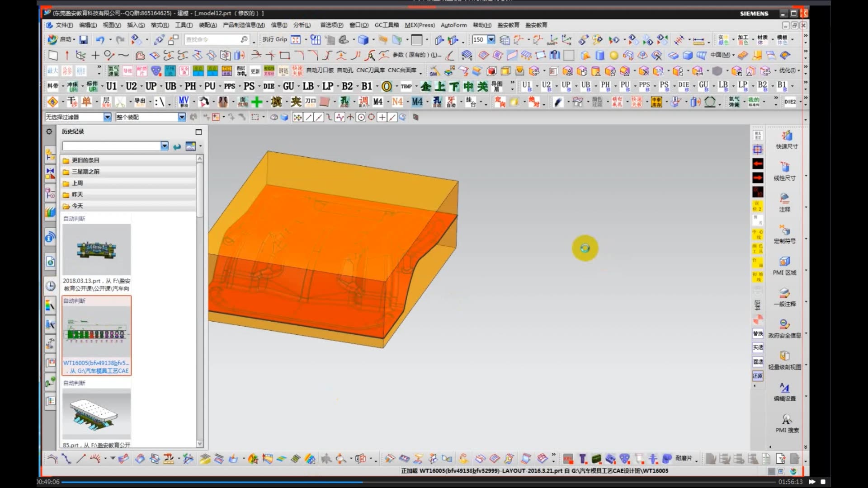Open the entire assembly (整个装配) dropdown

tap(181, 117)
